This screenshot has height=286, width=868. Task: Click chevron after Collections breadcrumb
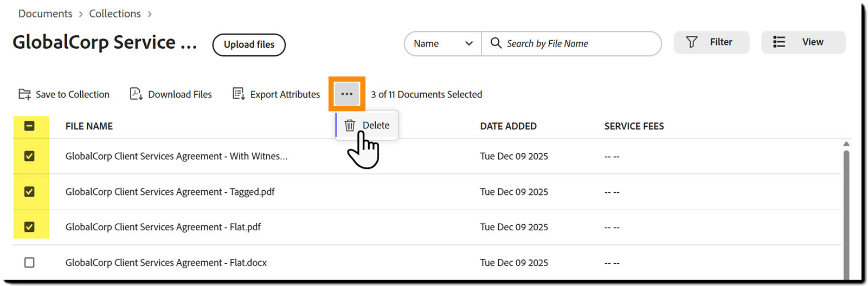coord(150,14)
